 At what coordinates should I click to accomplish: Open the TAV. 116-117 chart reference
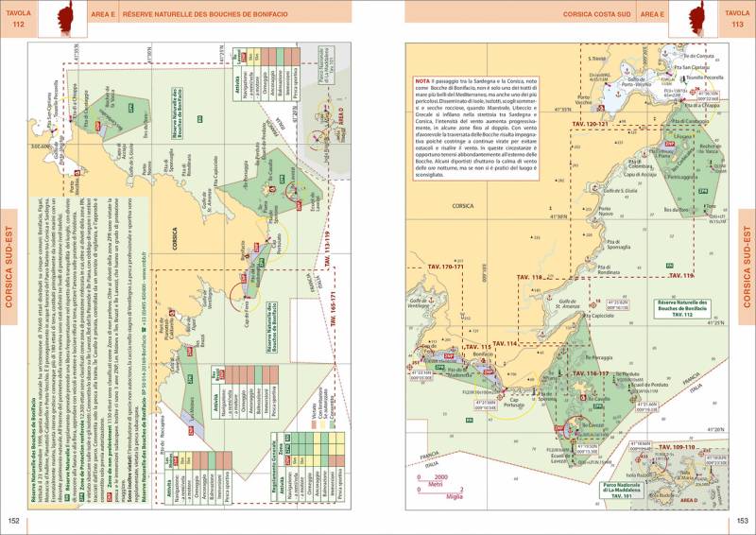tap(590, 372)
